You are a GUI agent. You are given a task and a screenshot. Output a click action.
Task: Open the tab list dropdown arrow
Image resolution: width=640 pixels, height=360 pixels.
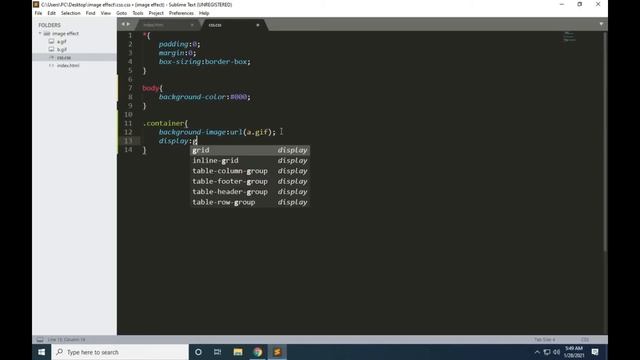[x=601, y=24]
